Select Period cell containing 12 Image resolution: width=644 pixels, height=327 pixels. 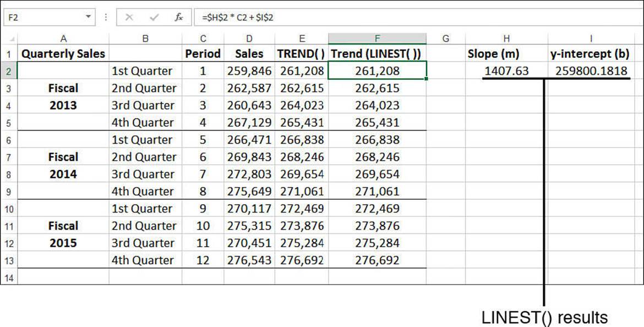(203, 260)
